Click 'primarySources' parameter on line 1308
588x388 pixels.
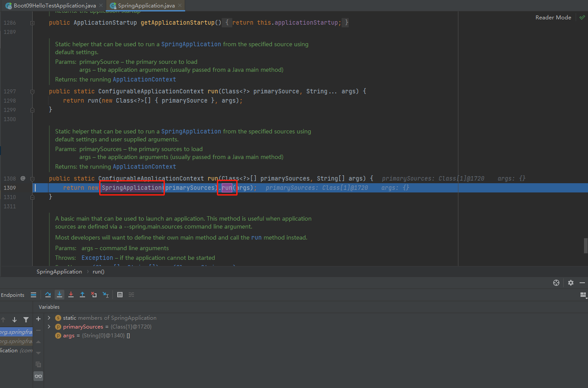tap(285, 179)
